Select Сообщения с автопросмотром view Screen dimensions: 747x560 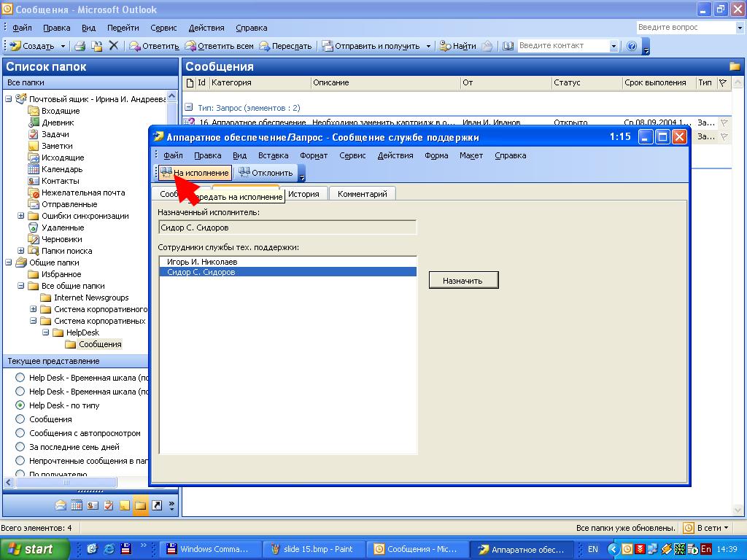tap(20, 433)
